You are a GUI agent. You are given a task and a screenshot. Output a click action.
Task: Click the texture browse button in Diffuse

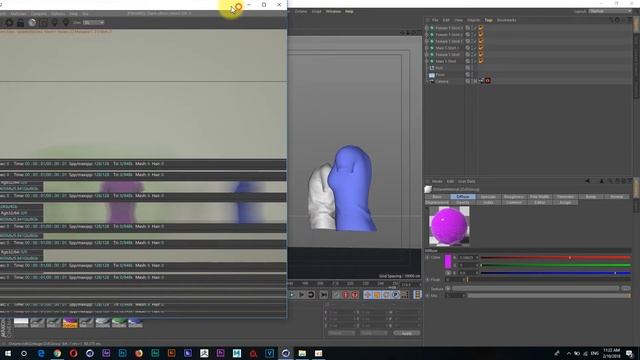626,288
